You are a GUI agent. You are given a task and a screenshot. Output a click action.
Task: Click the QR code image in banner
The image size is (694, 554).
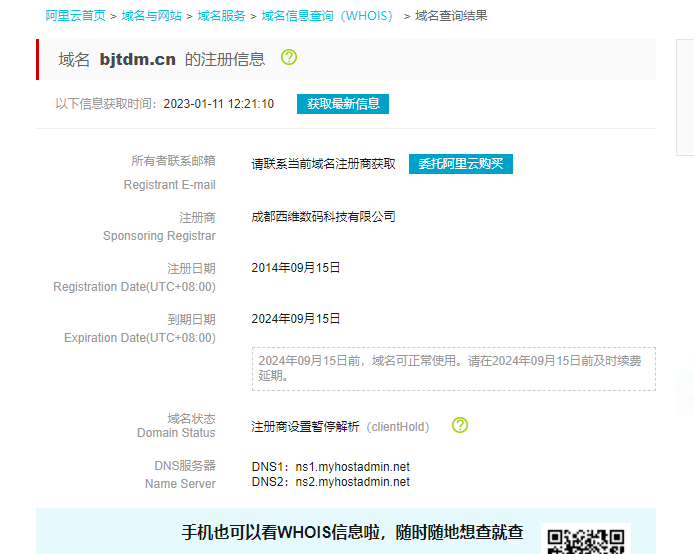click(585, 540)
